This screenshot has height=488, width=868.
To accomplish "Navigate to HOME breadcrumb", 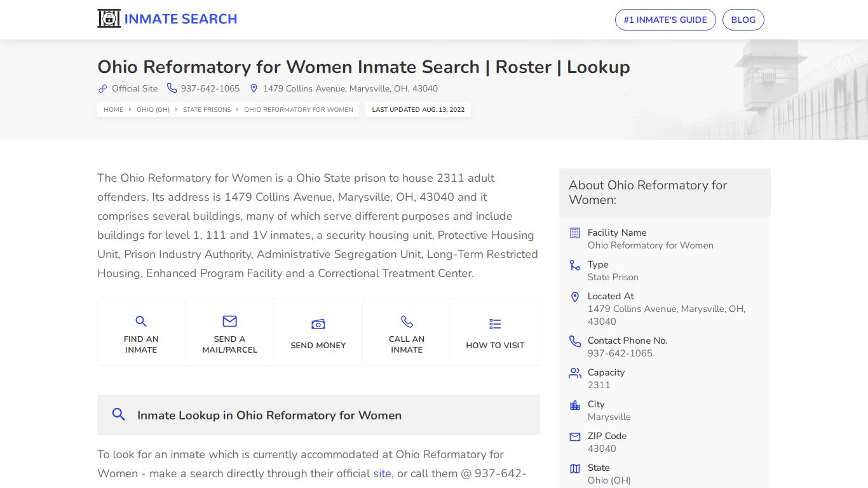I will tap(113, 109).
